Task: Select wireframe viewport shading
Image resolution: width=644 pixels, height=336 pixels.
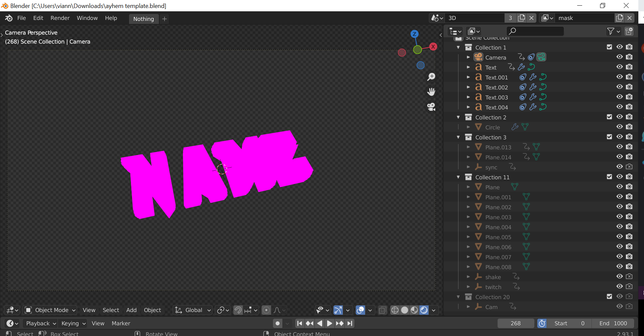Action: coord(395,310)
